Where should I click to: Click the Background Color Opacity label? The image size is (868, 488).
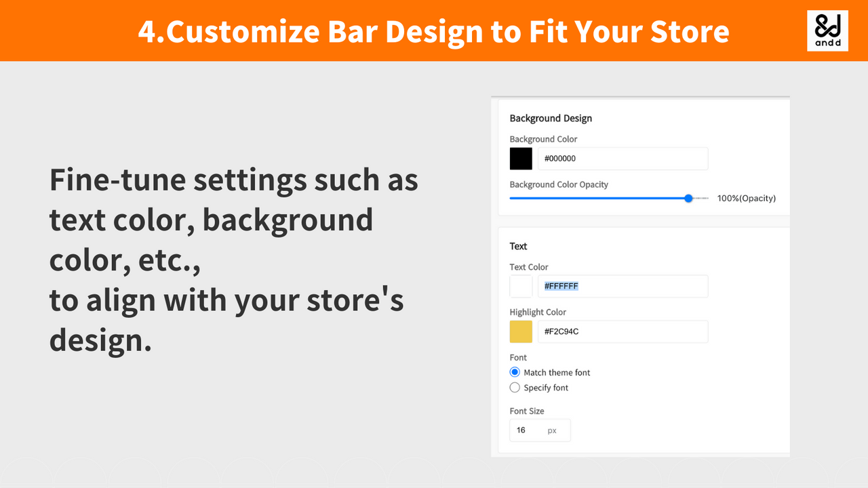click(x=559, y=184)
